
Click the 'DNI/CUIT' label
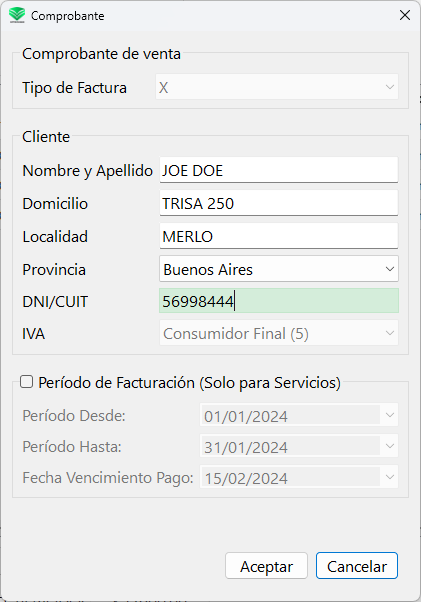point(55,302)
